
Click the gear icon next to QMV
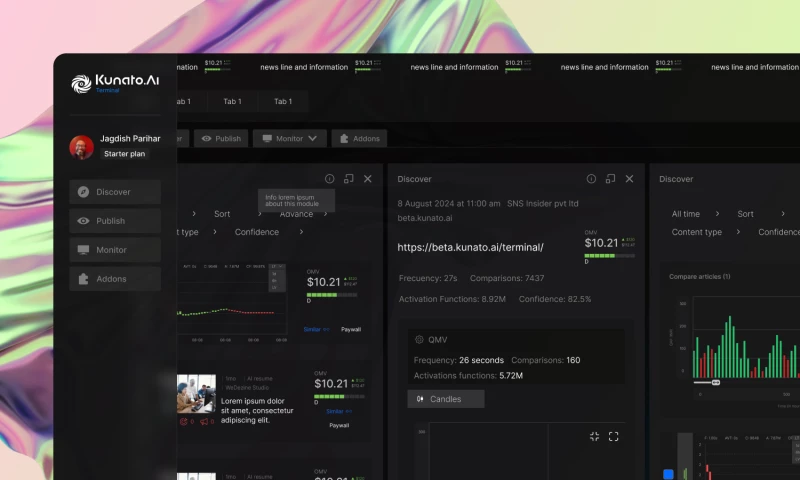pos(419,339)
